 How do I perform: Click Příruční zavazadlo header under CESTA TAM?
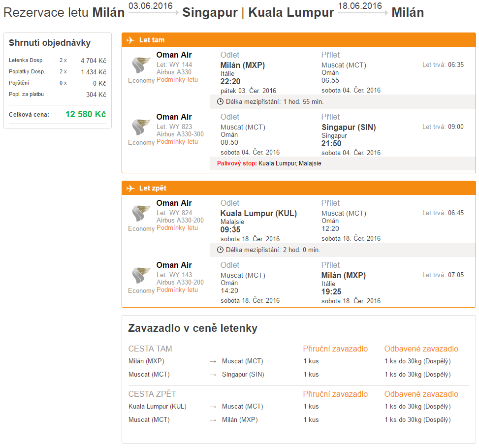tap(335, 349)
